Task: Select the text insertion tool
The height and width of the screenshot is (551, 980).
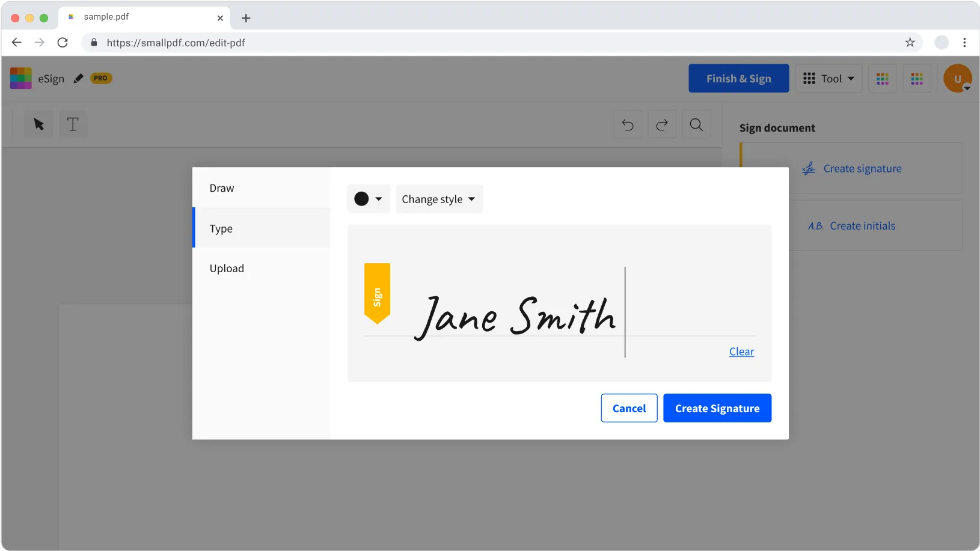Action: pyautogui.click(x=72, y=124)
